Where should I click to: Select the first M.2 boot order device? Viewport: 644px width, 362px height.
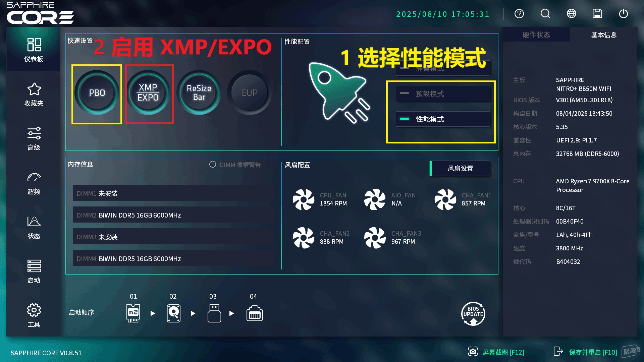click(x=133, y=313)
